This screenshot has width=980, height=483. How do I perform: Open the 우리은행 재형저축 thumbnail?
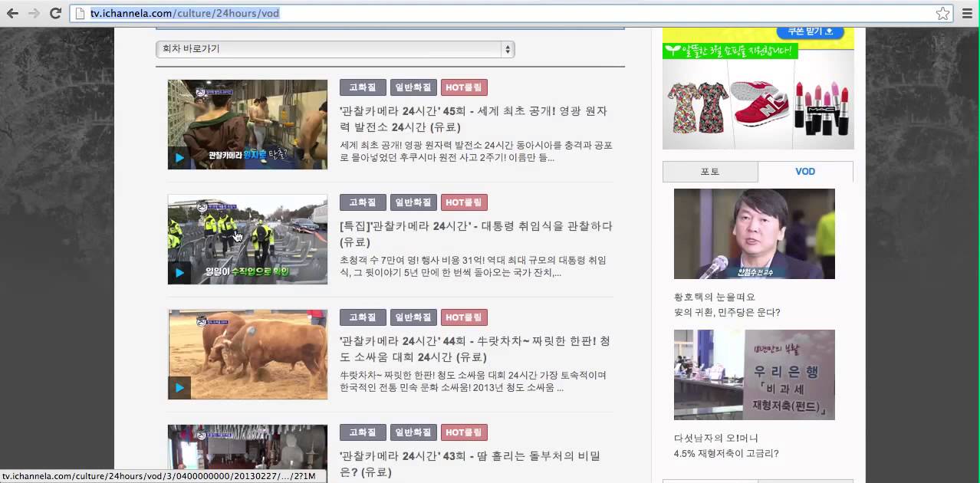[x=755, y=375]
